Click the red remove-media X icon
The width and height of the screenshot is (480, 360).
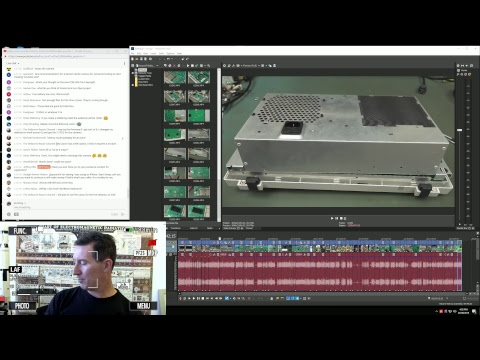tap(174, 66)
